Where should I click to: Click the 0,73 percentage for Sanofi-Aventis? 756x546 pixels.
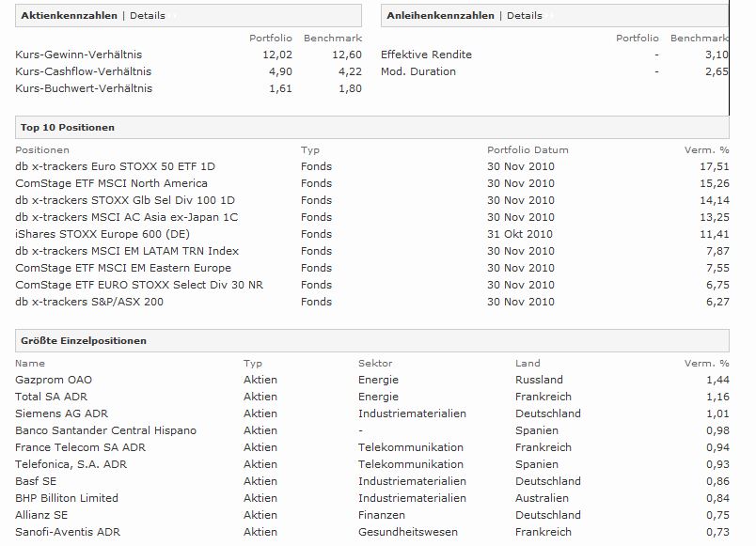coord(717,532)
